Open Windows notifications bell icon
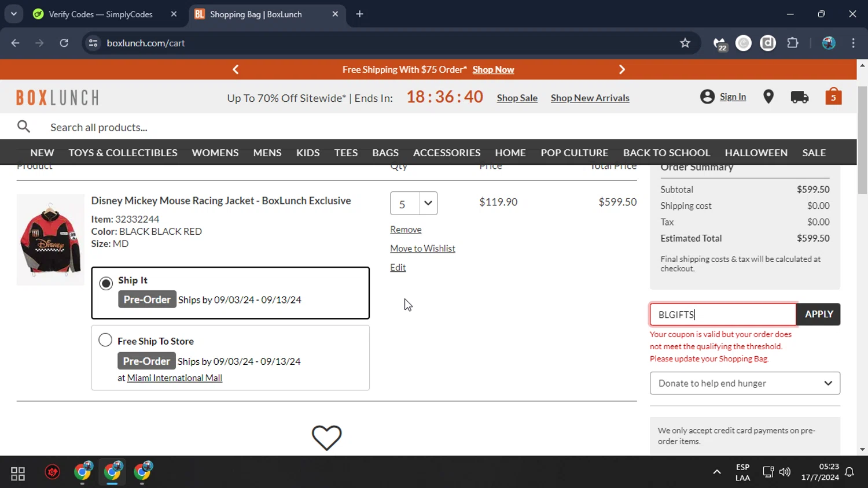Viewport: 868px width, 488px height. pos(849,472)
